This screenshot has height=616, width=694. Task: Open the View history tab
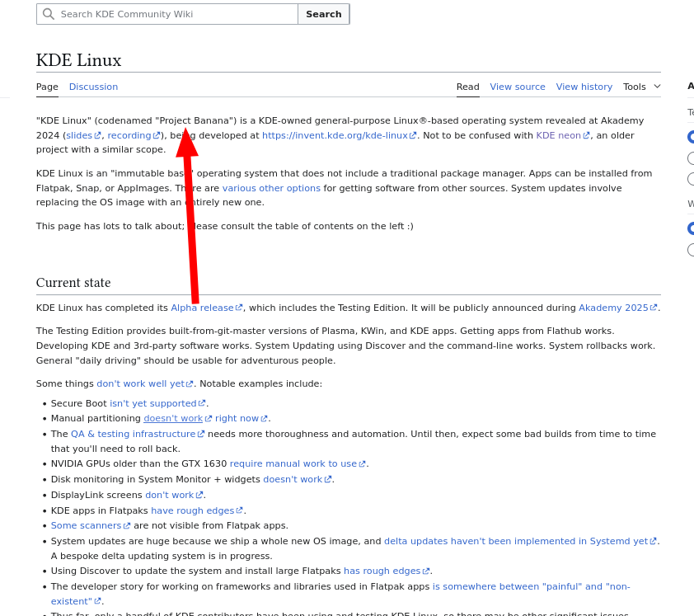pos(584,87)
